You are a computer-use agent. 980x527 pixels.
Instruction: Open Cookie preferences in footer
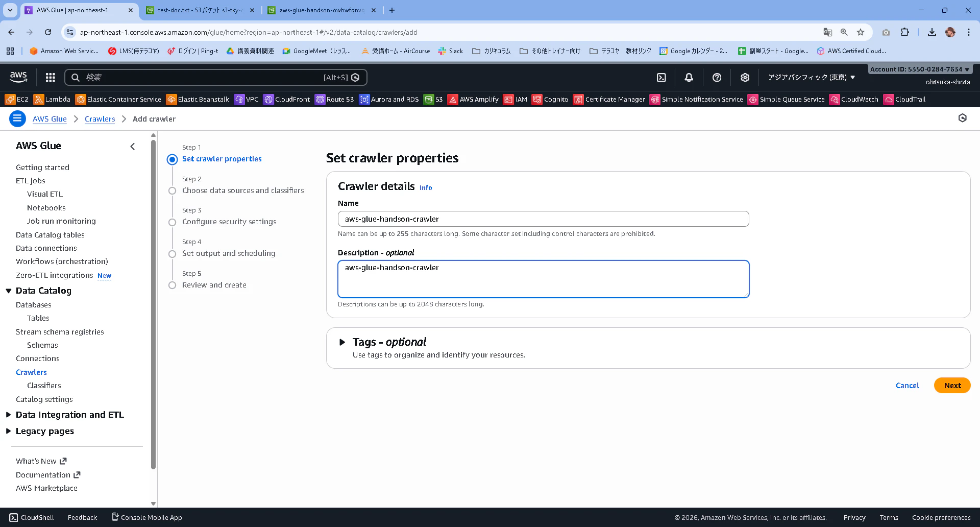point(941,517)
